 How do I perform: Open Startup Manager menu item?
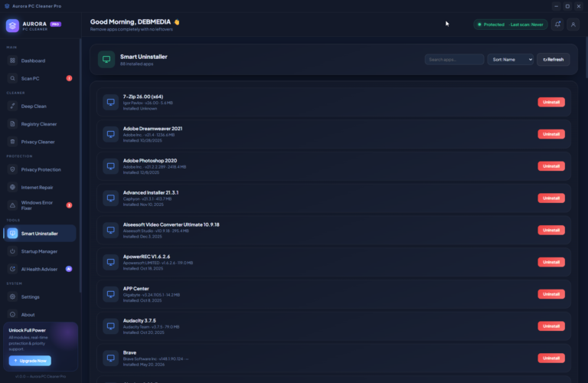click(x=39, y=251)
